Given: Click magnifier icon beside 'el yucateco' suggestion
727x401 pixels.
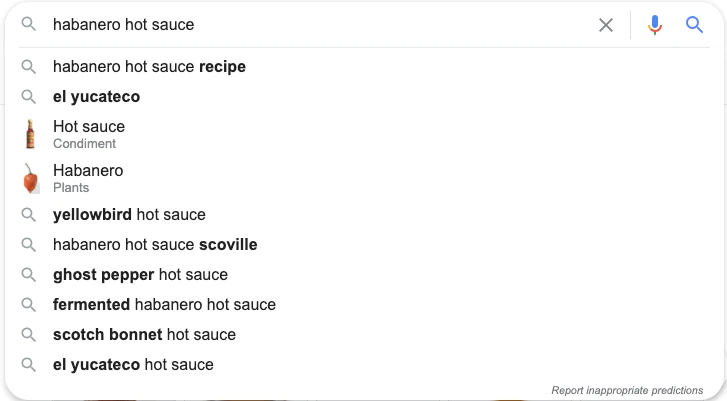Looking at the screenshot, I should (29, 97).
